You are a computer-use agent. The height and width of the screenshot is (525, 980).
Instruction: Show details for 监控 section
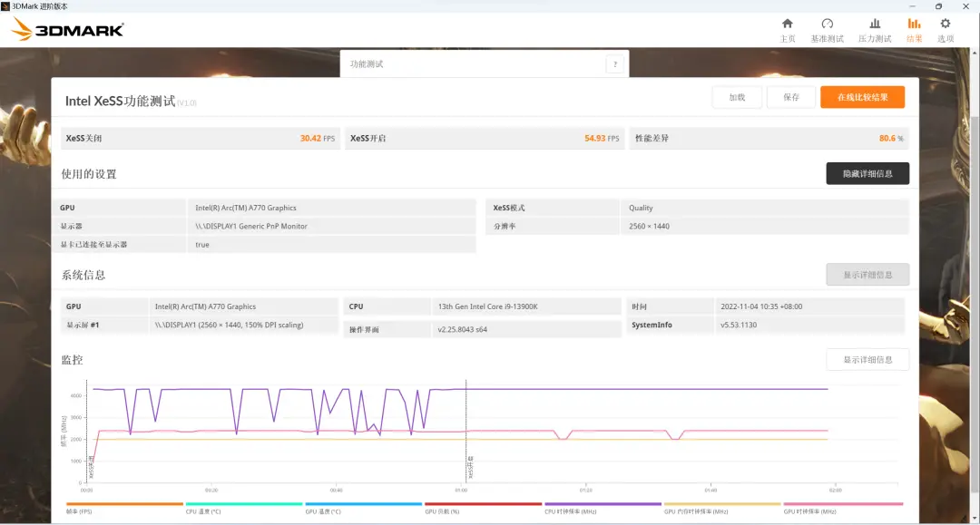click(867, 360)
